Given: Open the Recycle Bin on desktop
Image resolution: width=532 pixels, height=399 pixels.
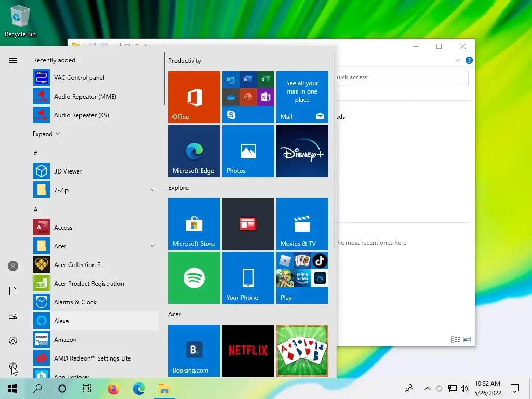Looking at the screenshot, I should pos(20,21).
